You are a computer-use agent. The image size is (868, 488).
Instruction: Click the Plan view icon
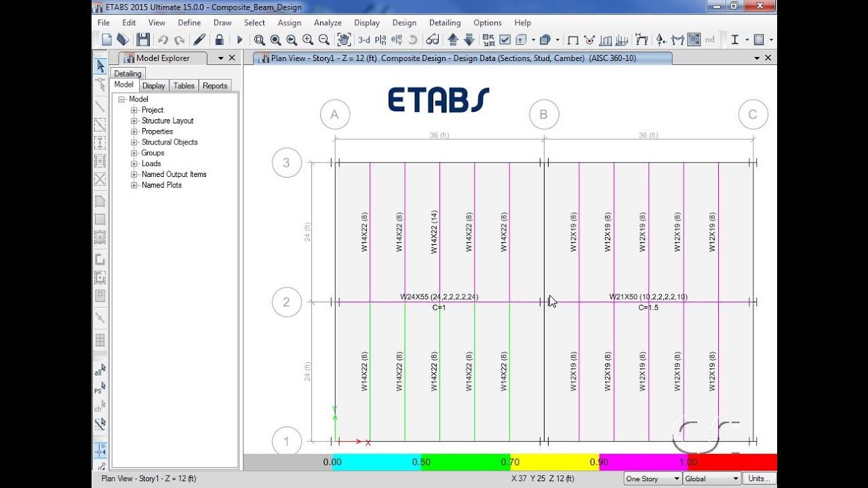[380, 40]
